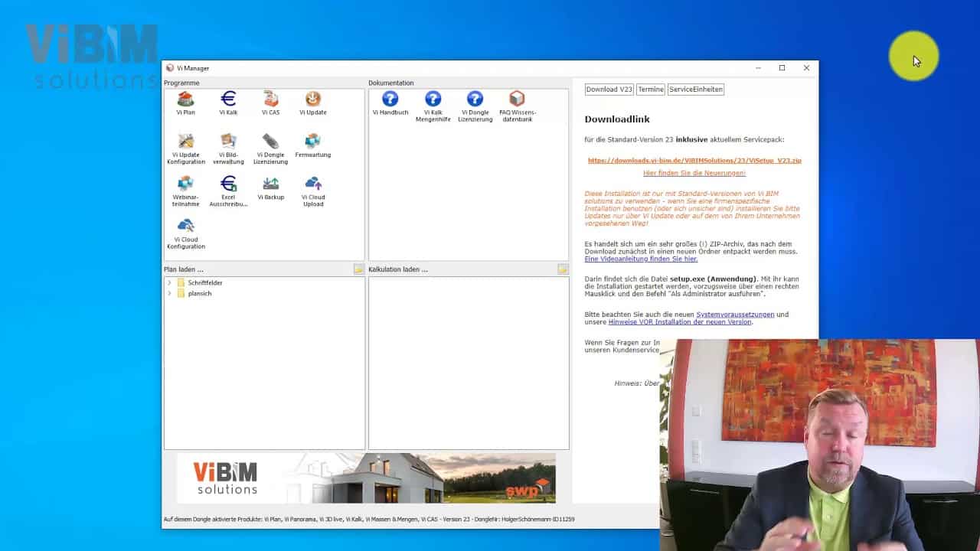The width and height of the screenshot is (980, 551).
Task: Switch to Download V23 tab
Action: pyautogui.click(x=609, y=90)
